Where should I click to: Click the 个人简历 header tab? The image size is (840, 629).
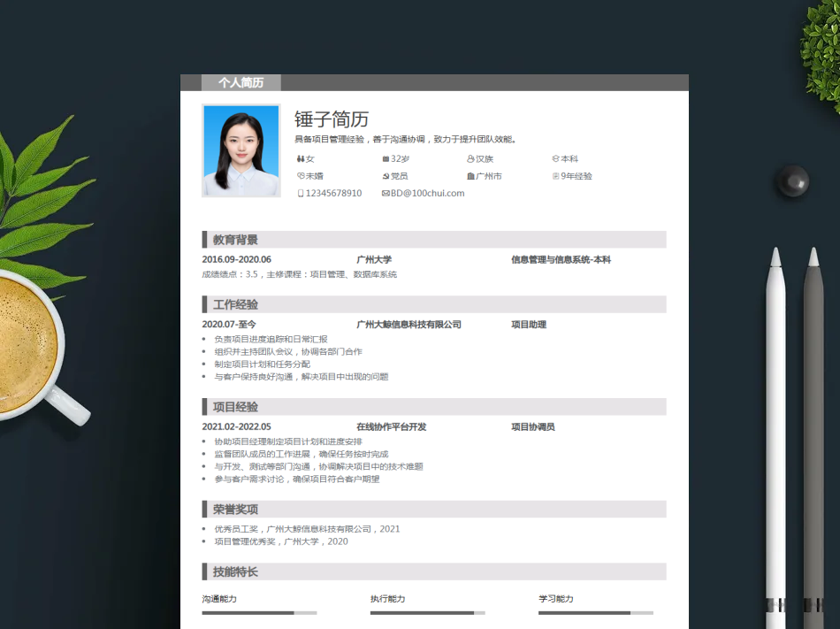click(x=241, y=82)
